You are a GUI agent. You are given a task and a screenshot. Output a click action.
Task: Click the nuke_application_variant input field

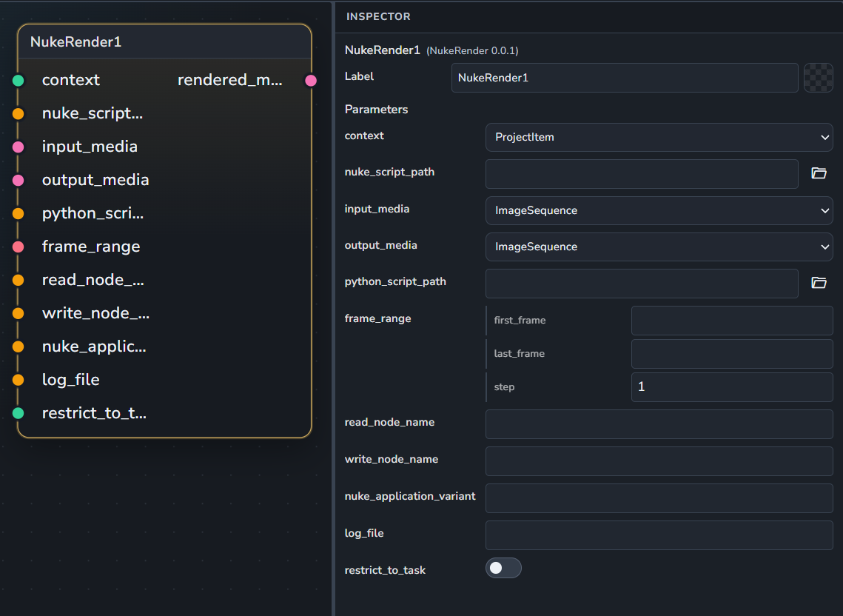click(x=659, y=498)
